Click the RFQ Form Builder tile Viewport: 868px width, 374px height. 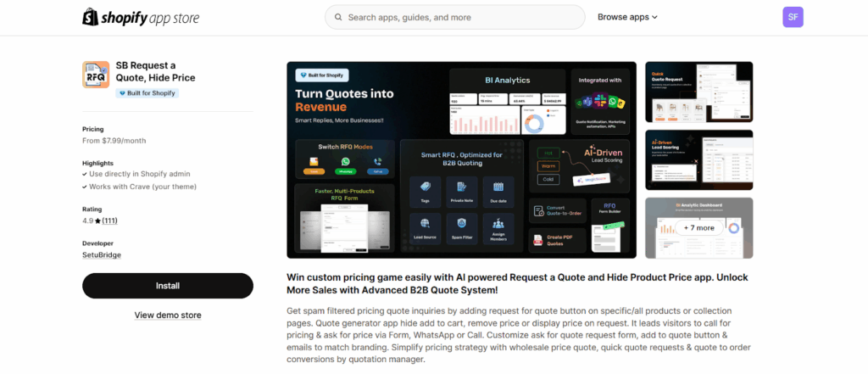610,226
